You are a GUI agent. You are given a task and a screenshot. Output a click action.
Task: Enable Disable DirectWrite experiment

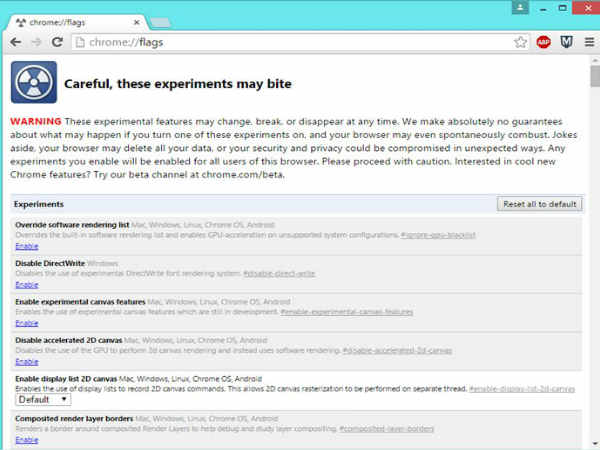point(27,285)
